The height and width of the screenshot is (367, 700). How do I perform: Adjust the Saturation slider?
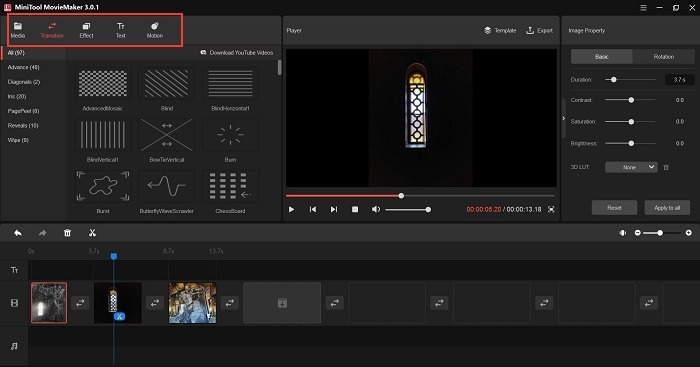(630, 121)
